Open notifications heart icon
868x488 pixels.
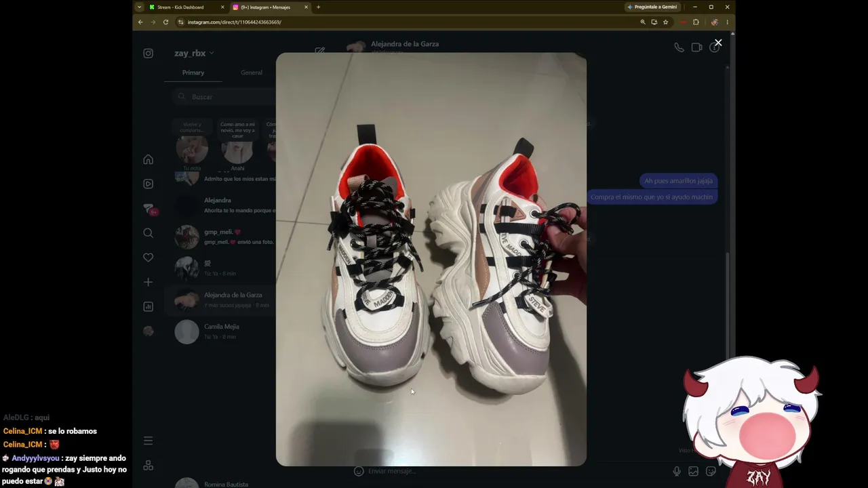pos(148,258)
